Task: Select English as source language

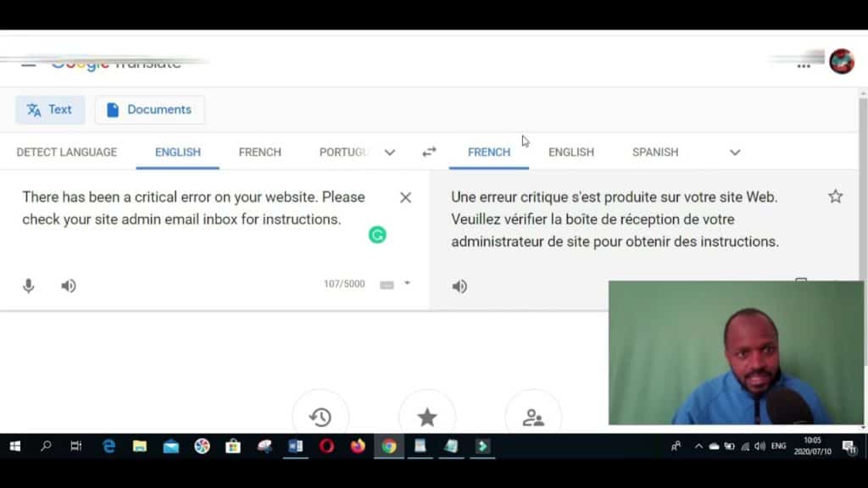Action: [178, 152]
